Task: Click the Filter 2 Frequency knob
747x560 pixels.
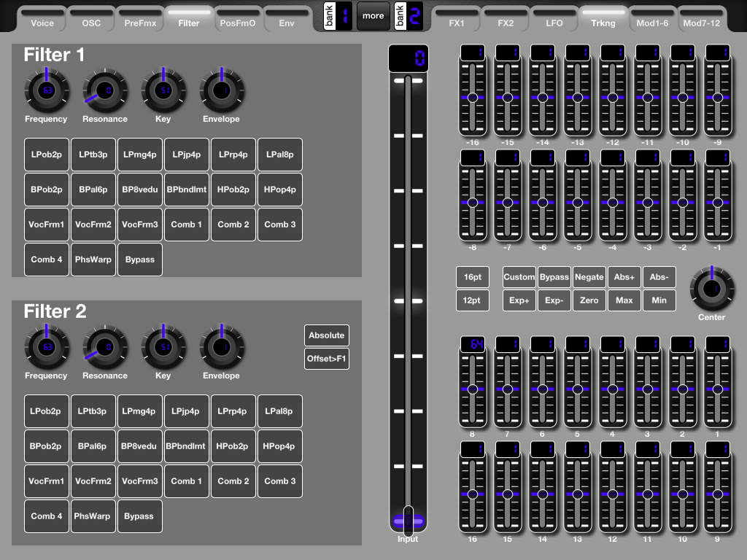Action: coord(47,347)
